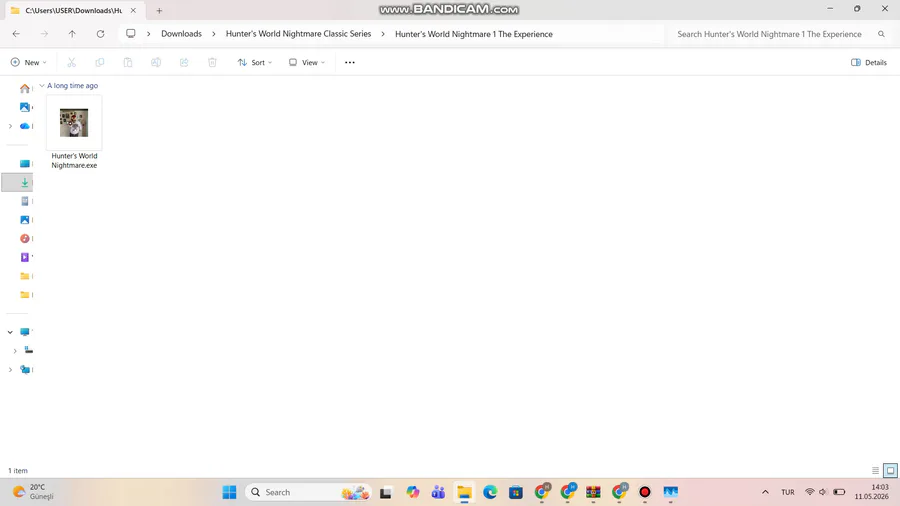Add a new tab with plus button
This screenshot has width=900, height=506.
[x=160, y=10]
